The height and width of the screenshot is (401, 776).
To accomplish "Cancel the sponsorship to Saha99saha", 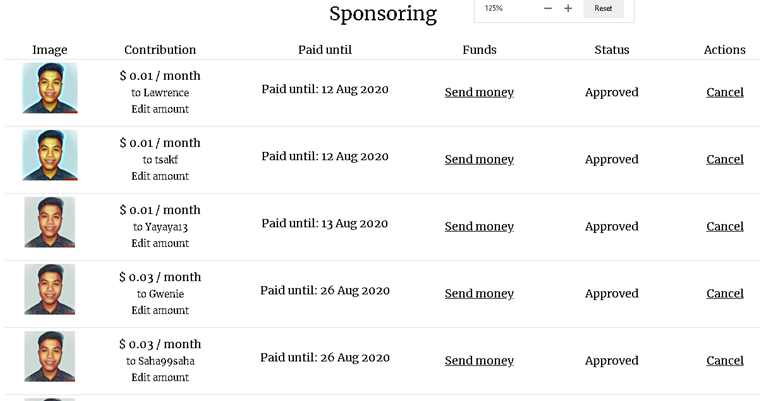I will (725, 361).
